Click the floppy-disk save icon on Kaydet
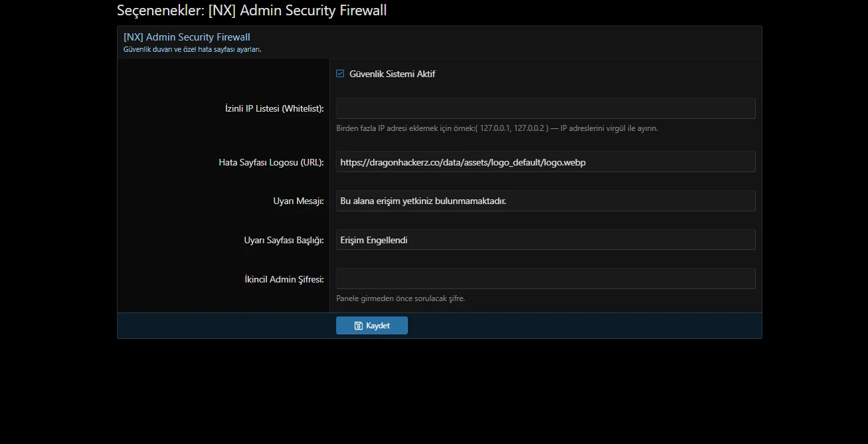This screenshot has width=868, height=444. coord(359,326)
